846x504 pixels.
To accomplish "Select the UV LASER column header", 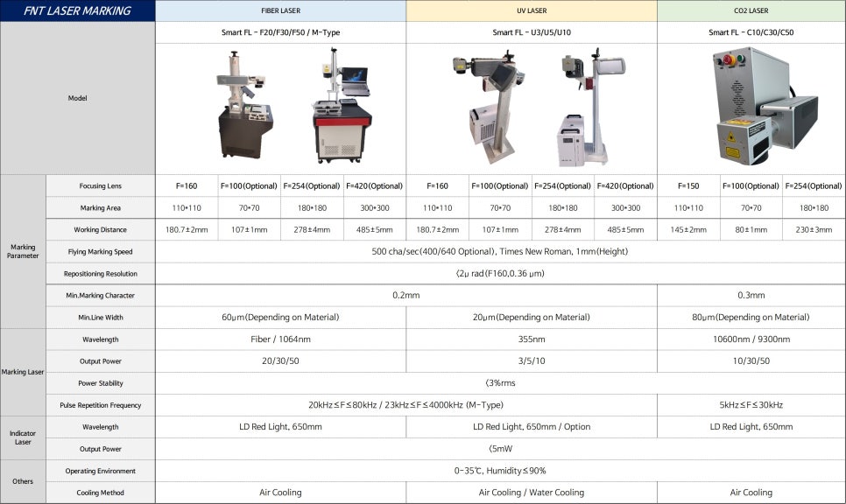I will tap(532, 10).
